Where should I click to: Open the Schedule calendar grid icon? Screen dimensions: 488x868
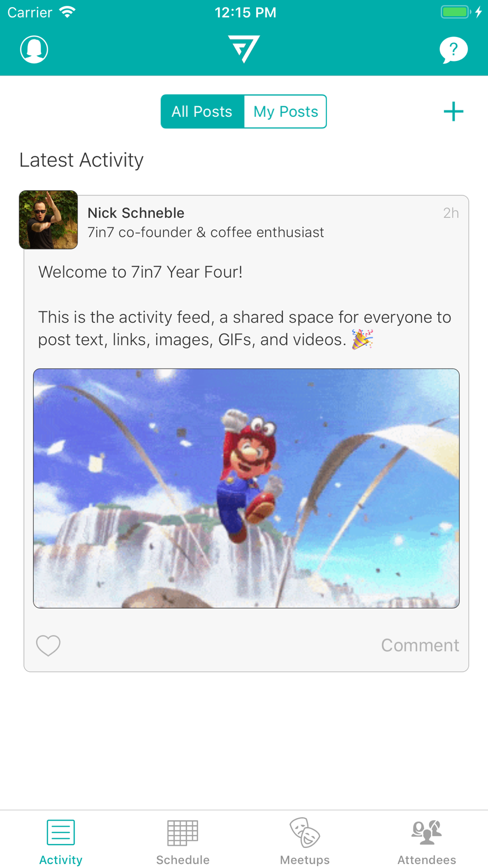click(183, 832)
